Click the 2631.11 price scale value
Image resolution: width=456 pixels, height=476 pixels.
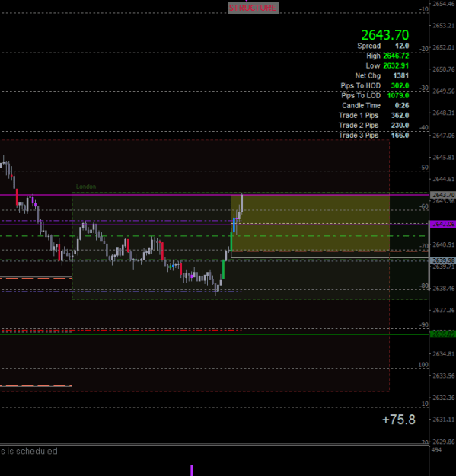point(444,420)
